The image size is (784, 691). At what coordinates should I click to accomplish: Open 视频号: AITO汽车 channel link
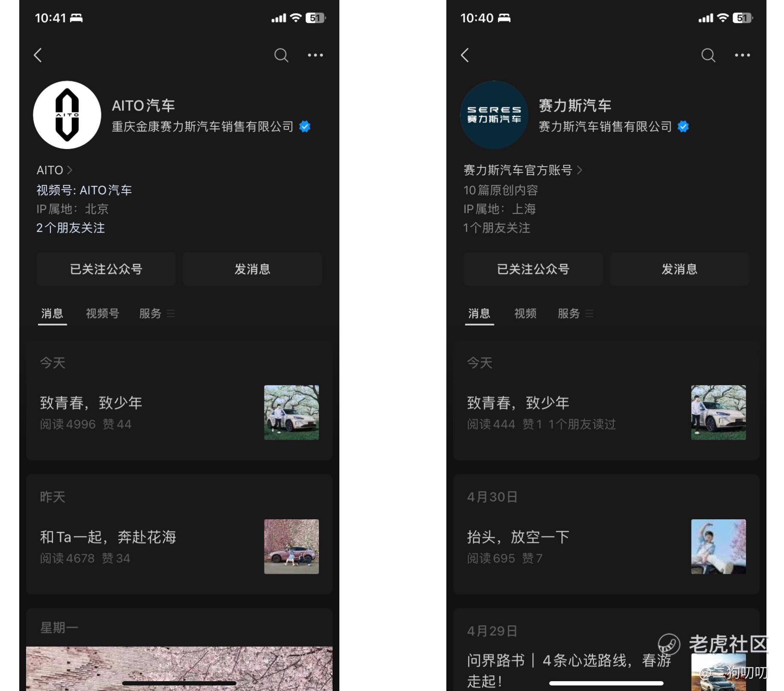(x=84, y=190)
